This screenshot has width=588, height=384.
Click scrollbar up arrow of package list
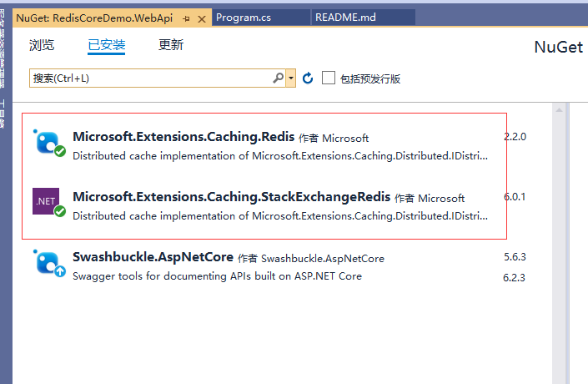(559, 110)
